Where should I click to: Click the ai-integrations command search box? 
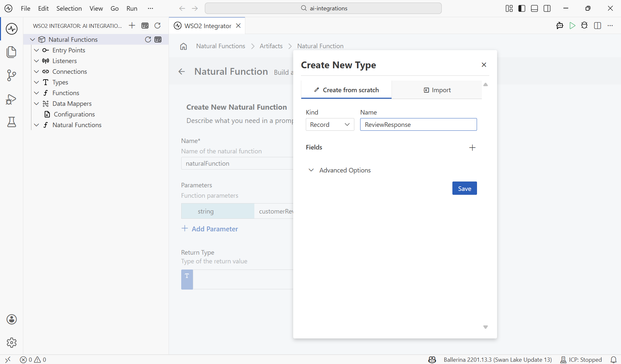click(x=323, y=8)
